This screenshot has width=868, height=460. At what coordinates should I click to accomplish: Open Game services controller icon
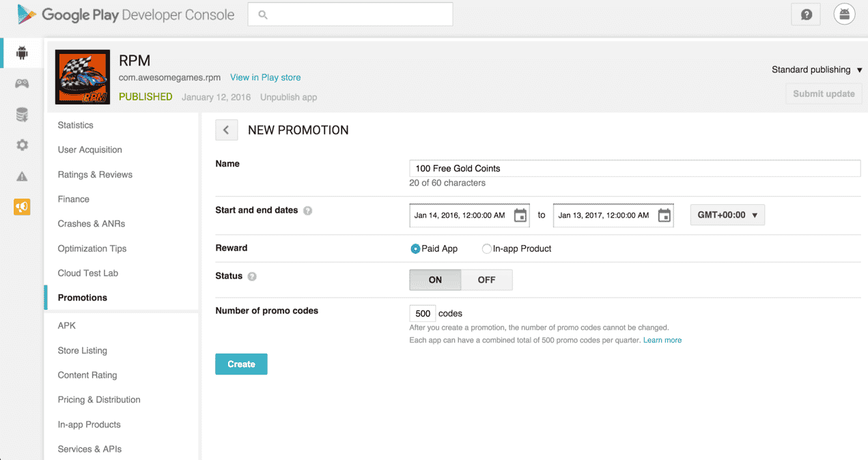(x=22, y=84)
